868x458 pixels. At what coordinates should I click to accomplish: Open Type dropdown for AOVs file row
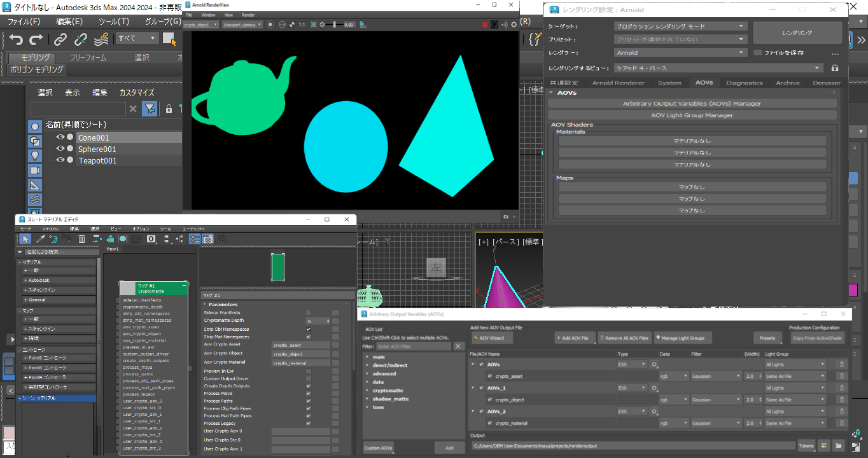click(x=632, y=364)
